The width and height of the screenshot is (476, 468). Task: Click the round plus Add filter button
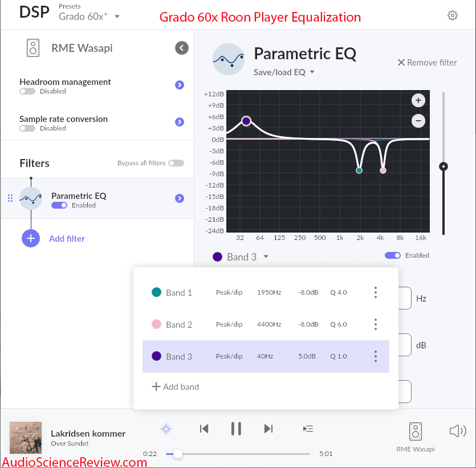pyautogui.click(x=31, y=238)
